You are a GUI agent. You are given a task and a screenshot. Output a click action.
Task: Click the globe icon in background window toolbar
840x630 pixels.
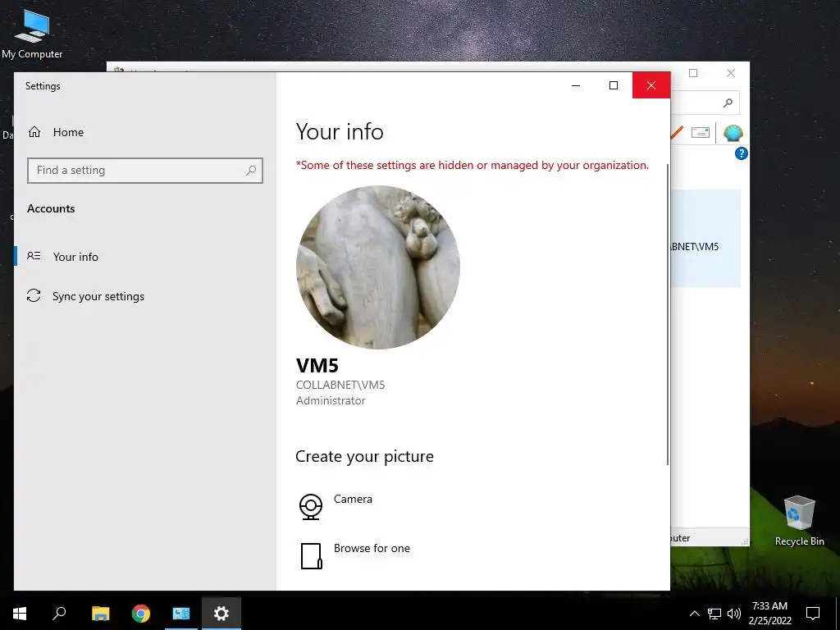733,133
